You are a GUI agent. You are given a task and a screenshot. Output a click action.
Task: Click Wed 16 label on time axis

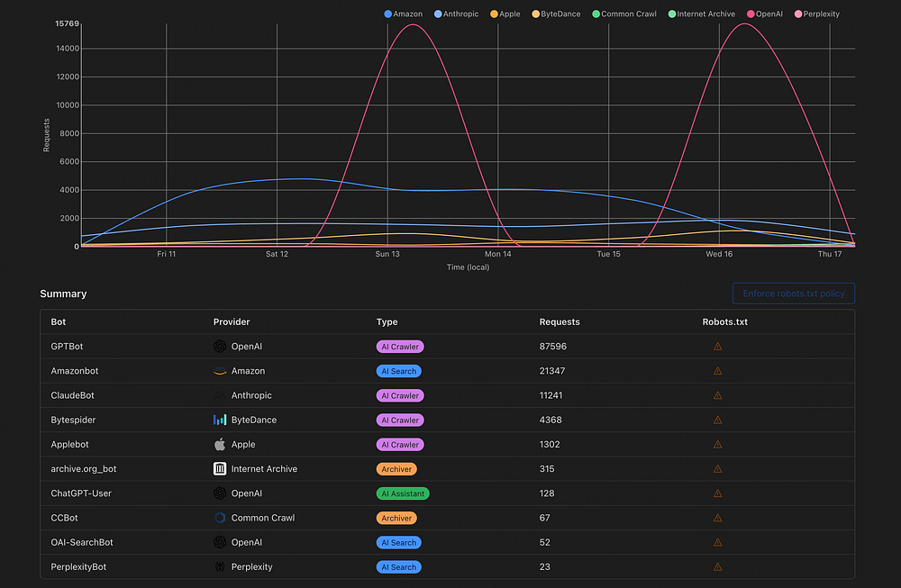pyautogui.click(x=719, y=254)
